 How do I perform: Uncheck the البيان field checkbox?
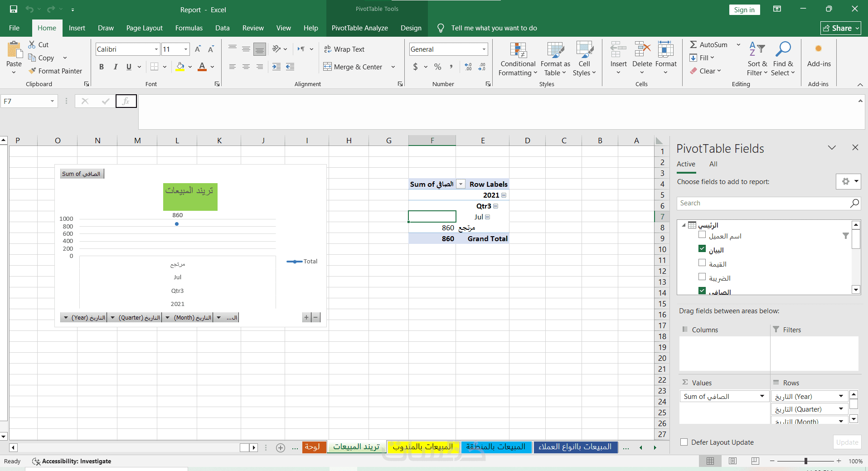tap(702, 249)
